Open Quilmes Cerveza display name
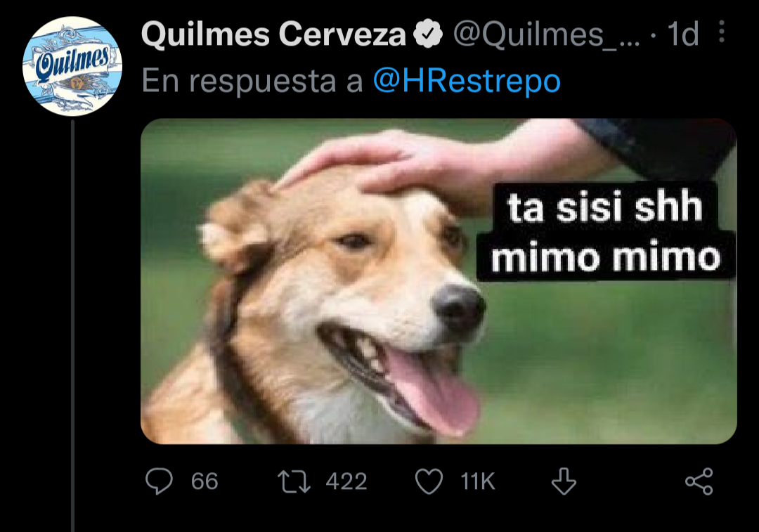 (x=273, y=34)
